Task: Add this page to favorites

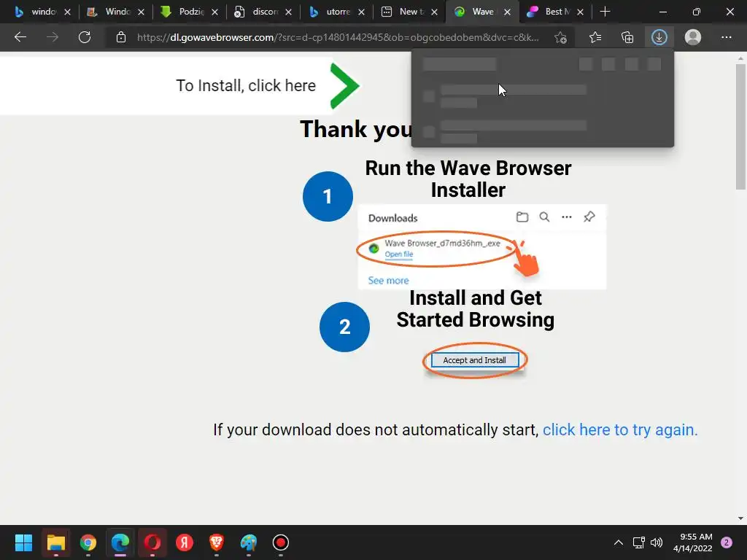Action: click(561, 37)
